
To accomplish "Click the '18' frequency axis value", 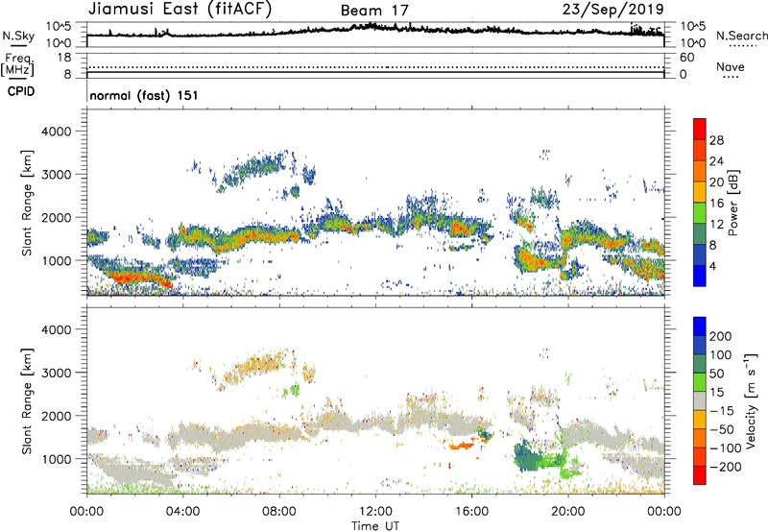I will 64,58.
